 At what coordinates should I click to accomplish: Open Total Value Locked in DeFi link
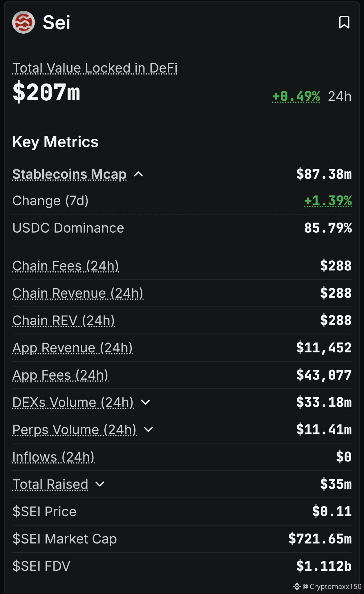tap(95, 68)
